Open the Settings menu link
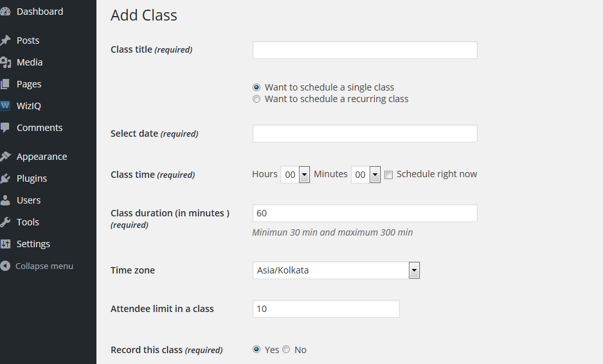 pos(33,244)
